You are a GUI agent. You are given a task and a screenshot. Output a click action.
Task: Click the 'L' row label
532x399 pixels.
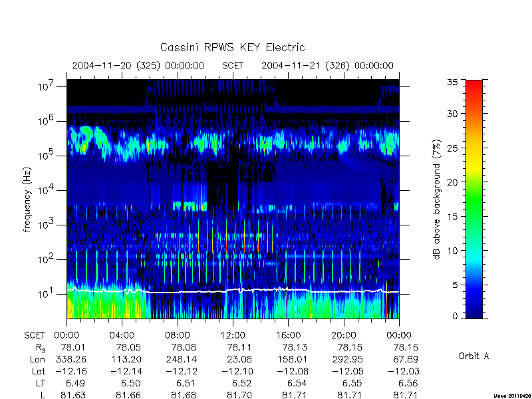coord(43,395)
